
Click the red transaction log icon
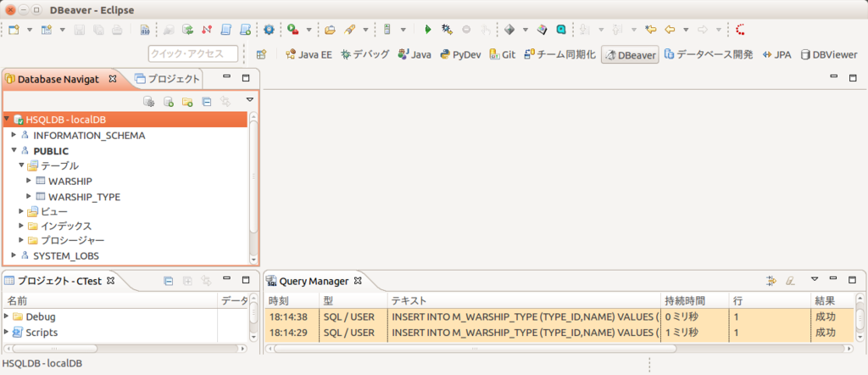[x=207, y=30]
